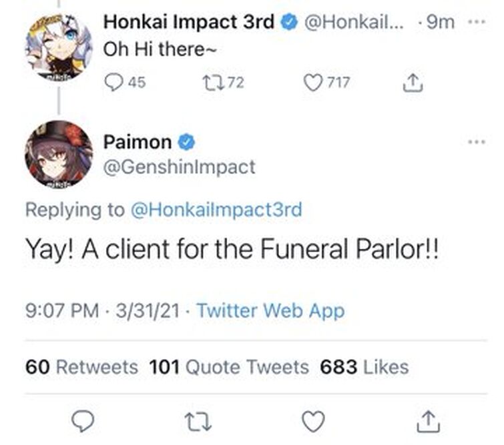Open Paimon's profile avatar

[59, 154]
